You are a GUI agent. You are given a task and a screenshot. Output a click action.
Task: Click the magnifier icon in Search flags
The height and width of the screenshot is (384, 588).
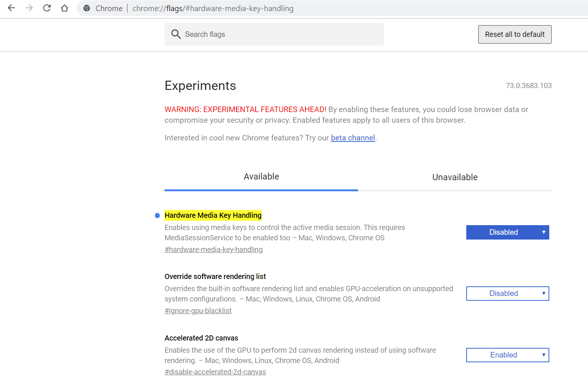[176, 34]
